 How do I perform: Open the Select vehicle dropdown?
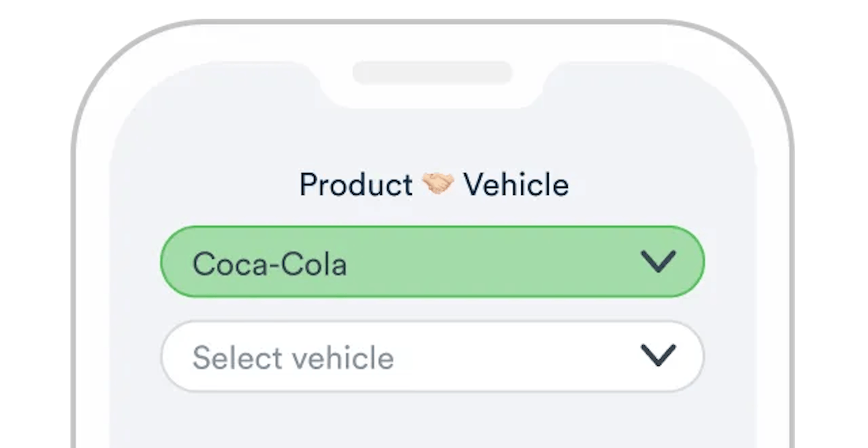tap(432, 356)
